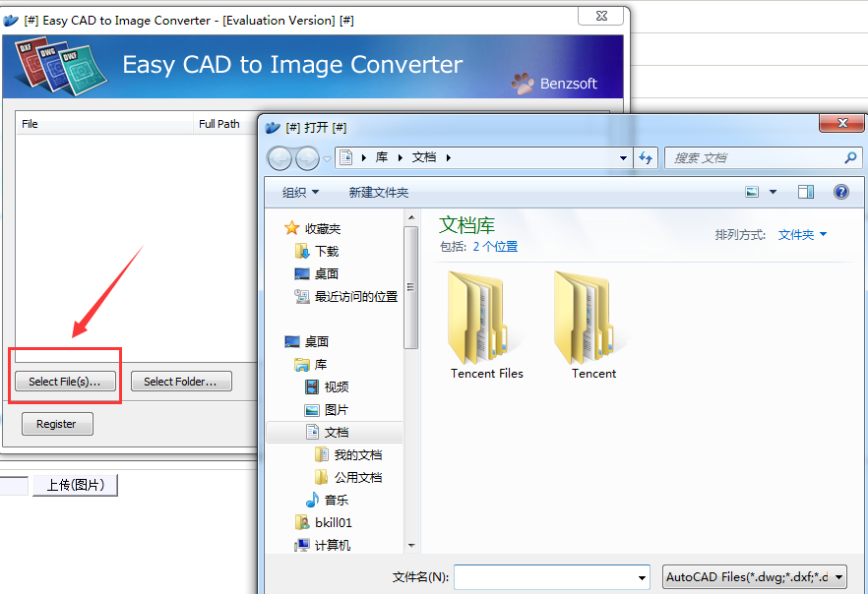Viewport: 868px width, 594px height.
Task: Open the Register dialog
Action: (x=57, y=424)
